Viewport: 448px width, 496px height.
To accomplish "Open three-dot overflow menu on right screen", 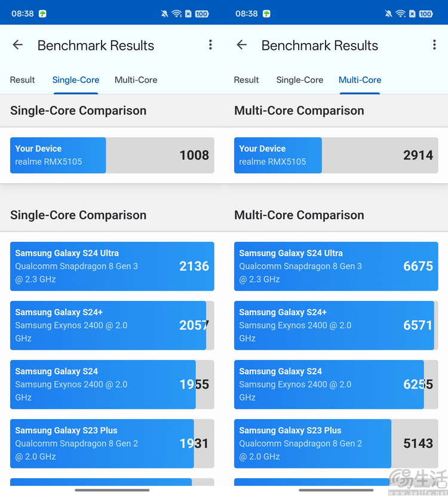I will click(x=434, y=45).
